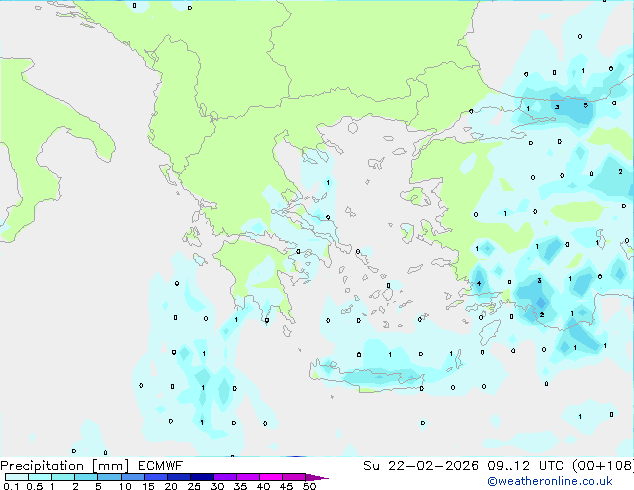Screen dimensions: 634x490
Task: Click the legend label '25'
Action: click(194, 486)
